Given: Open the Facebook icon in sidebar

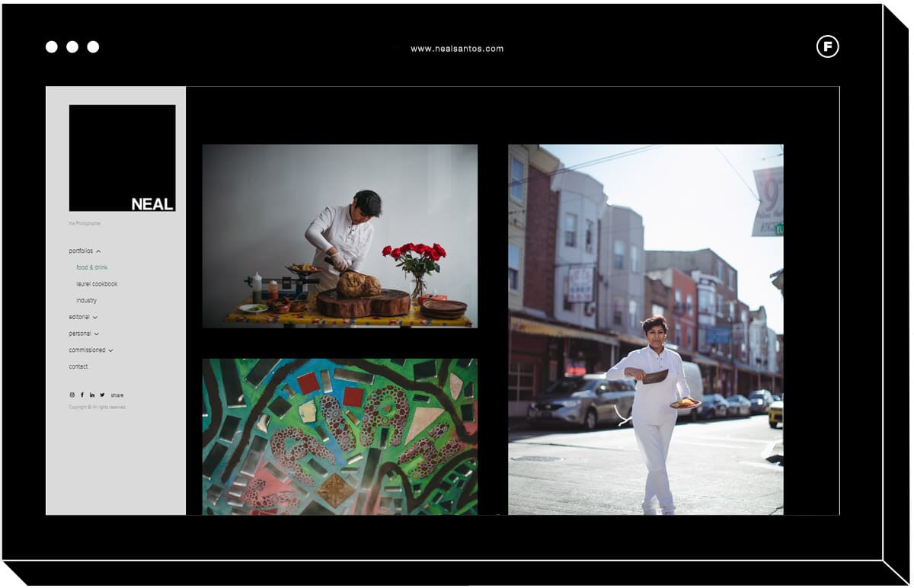Looking at the screenshot, I should (x=82, y=395).
